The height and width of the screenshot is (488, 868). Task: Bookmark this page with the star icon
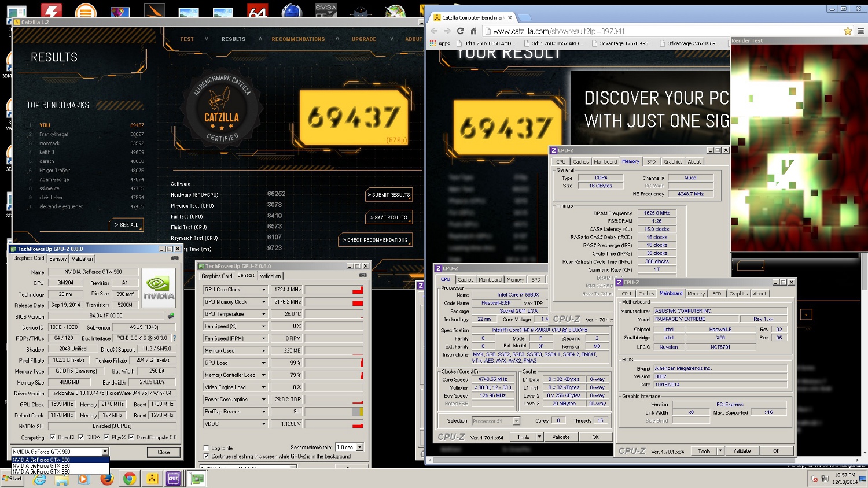click(x=848, y=31)
